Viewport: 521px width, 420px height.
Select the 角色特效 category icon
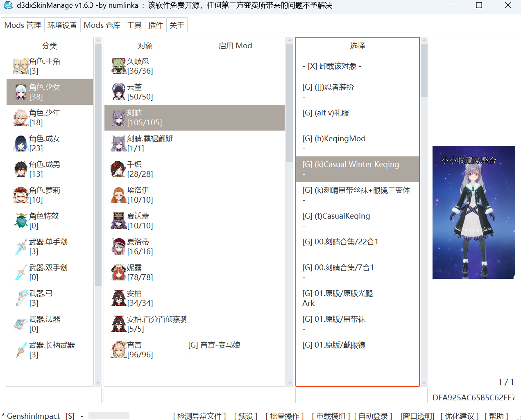pyautogui.click(x=20, y=221)
